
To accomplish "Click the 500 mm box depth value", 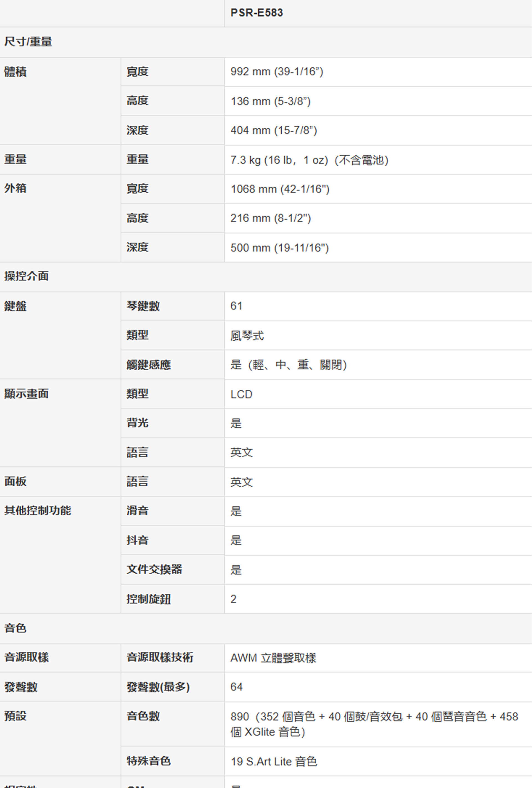I will [279, 248].
